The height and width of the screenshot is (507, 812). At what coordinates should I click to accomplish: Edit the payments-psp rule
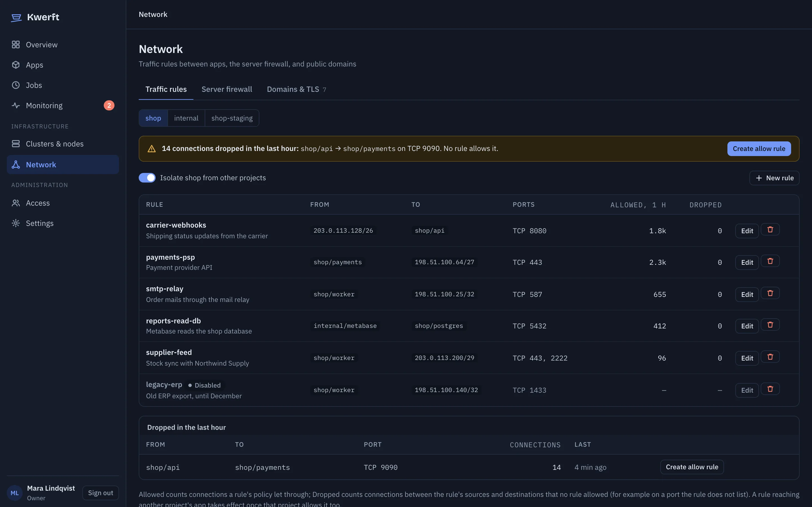click(747, 263)
